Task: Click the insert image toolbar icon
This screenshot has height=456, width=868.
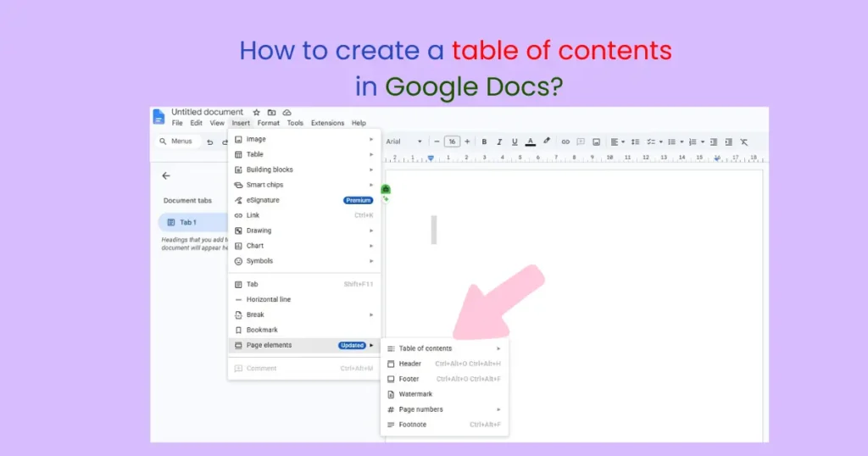Action: (596, 142)
